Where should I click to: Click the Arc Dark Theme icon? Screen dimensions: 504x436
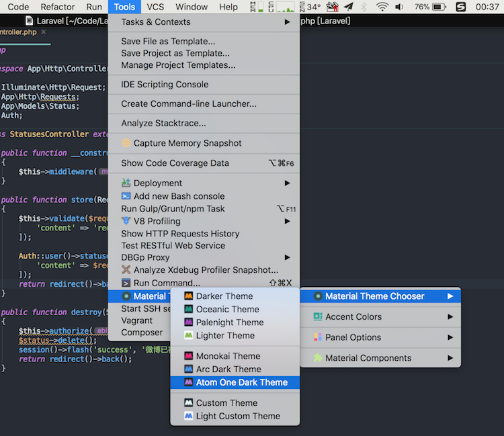pos(189,369)
